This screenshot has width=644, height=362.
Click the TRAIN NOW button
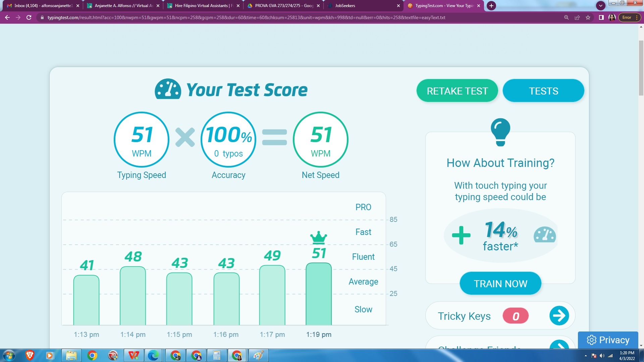click(x=500, y=284)
